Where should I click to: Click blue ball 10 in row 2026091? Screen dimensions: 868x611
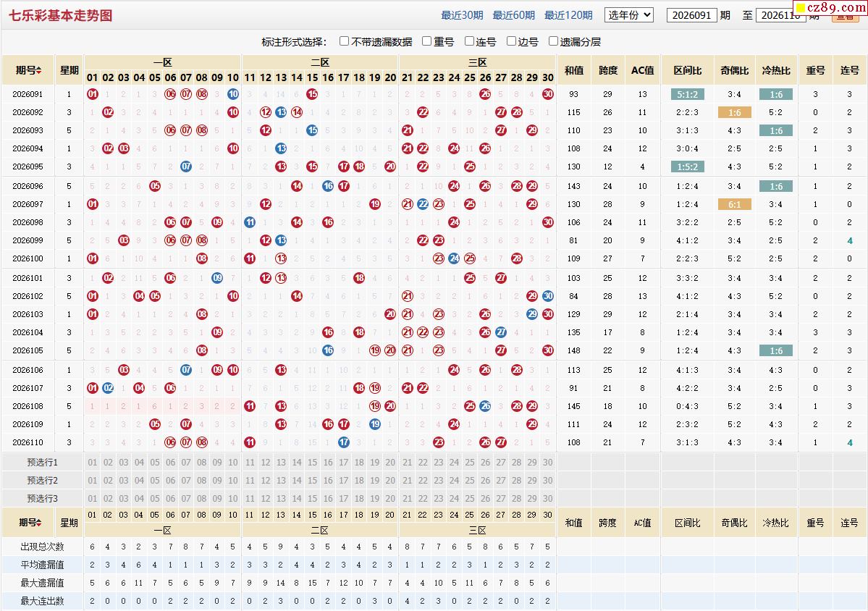(233, 94)
